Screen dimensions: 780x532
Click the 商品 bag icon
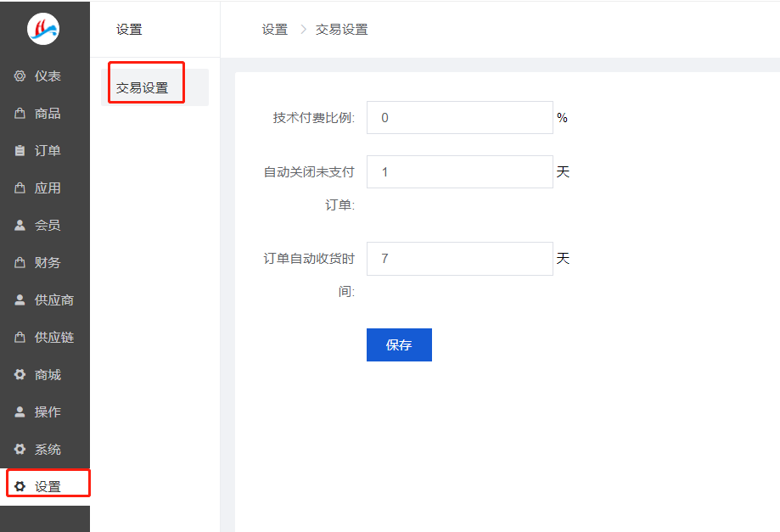pos(20,113)
